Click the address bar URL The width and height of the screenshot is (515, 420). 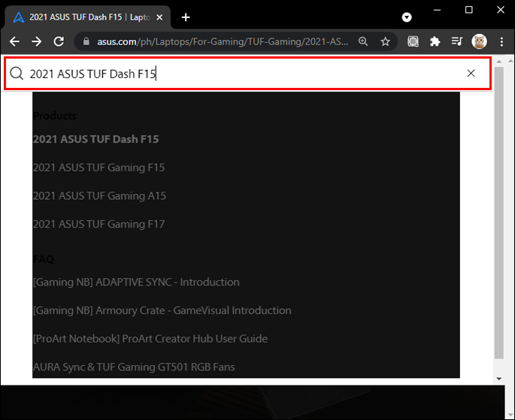click(223, 41)
